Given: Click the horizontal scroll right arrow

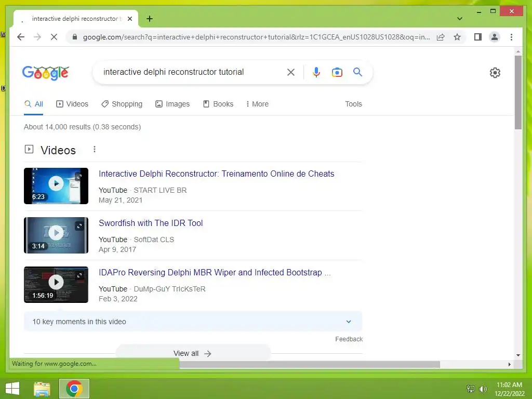Looking at the screenshot, I should coord(509,364).
